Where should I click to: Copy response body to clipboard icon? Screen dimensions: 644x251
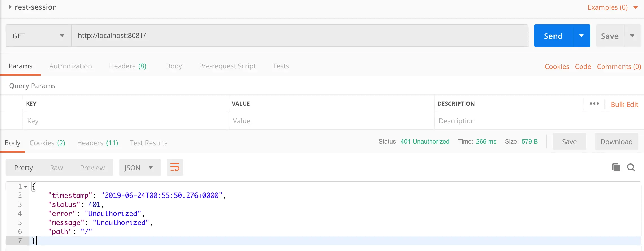click(616, 167)
